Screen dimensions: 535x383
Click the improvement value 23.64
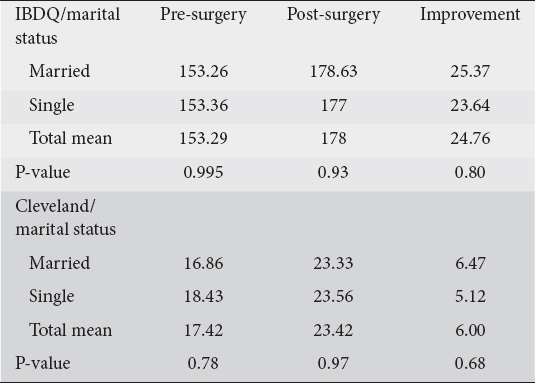click(470, 105)
